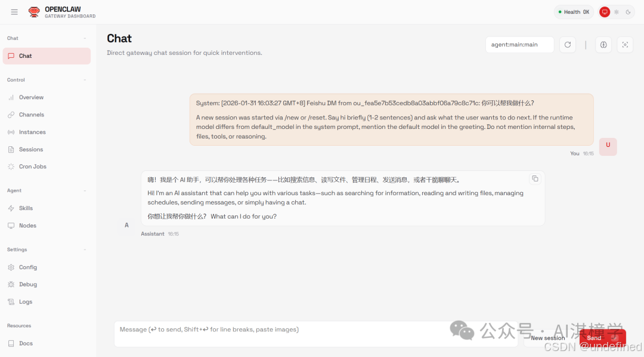
Task: Click the assistant avatar A
Action: click(126, 225)
